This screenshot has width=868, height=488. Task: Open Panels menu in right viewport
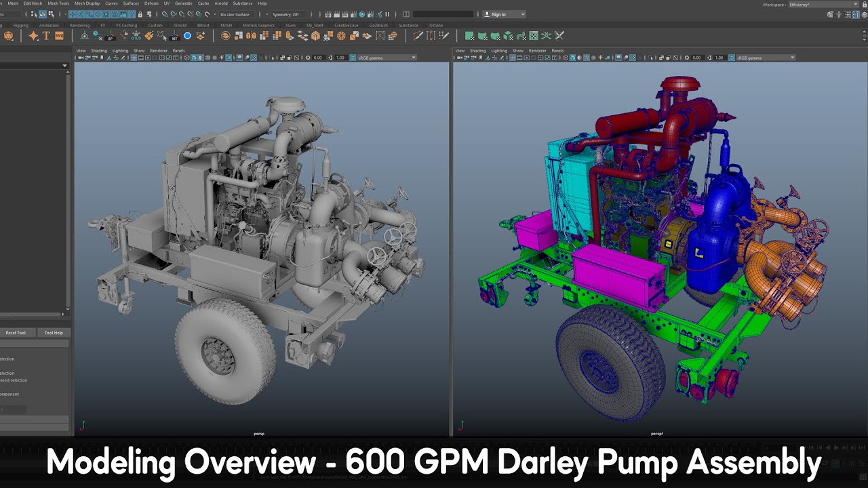pyautogui.click(x=557, y=51)
